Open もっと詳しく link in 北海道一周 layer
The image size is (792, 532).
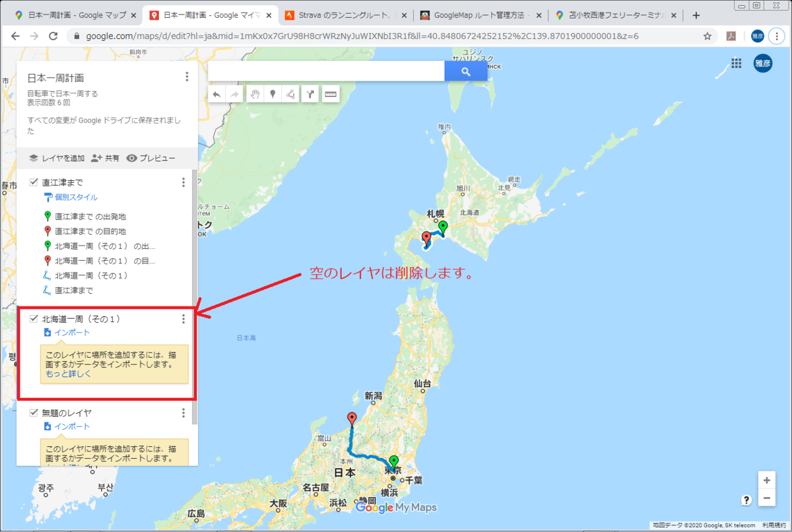click(68, 374)
